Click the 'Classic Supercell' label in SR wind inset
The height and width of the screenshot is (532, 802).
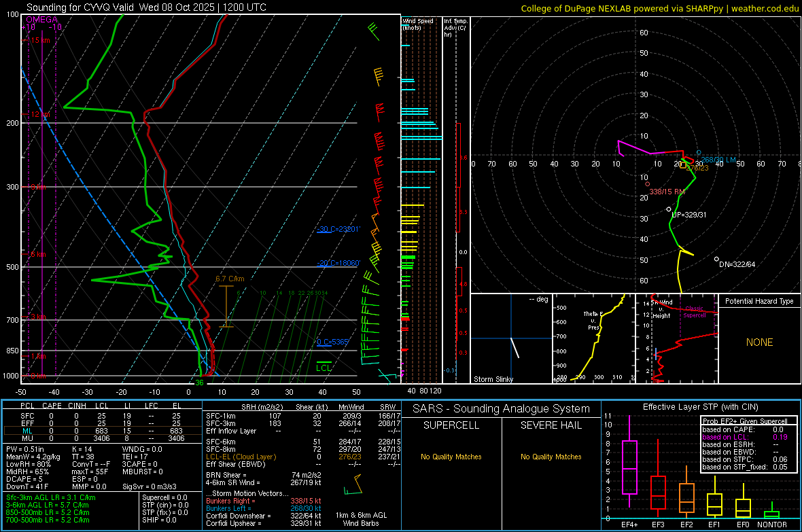694,312
